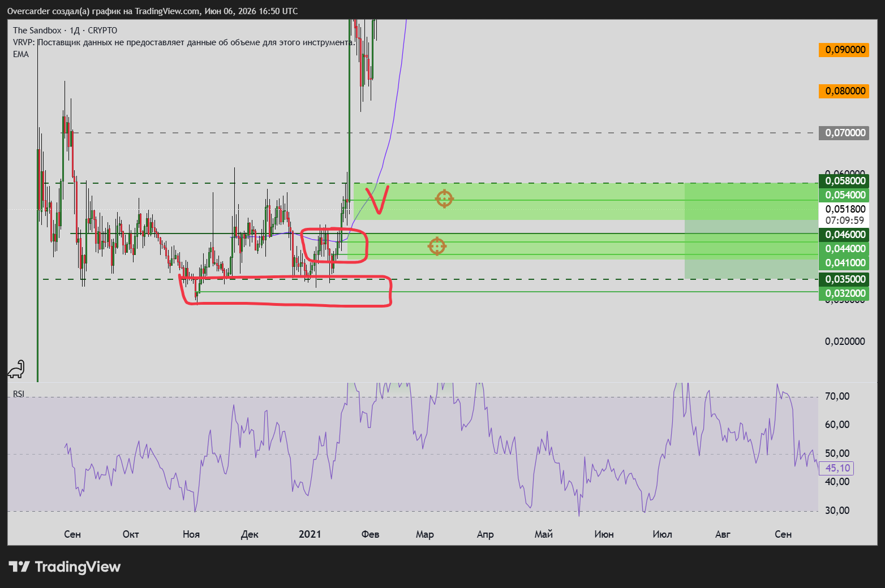
Task: Click the 0,041000 price level label
Action: tap(844, 263)
